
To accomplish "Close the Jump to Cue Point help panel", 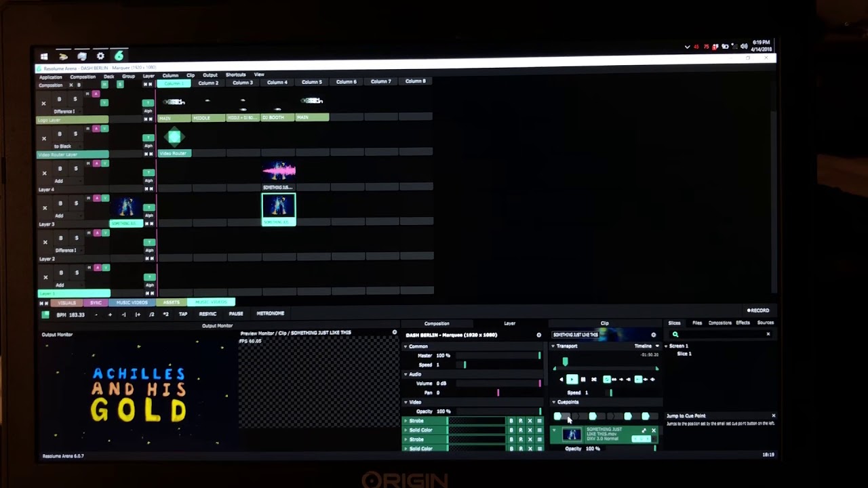I will click(x=773, y=415).
